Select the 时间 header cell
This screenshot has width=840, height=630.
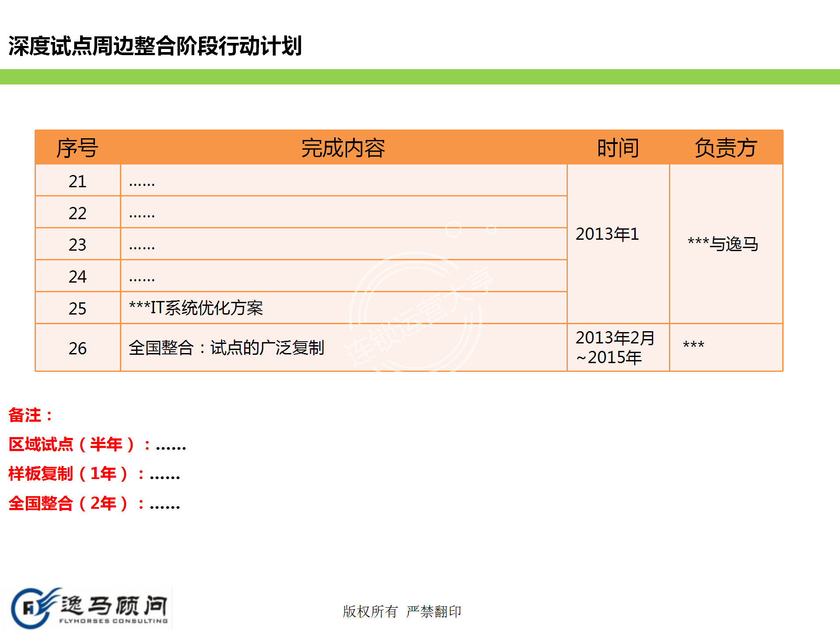coord(618,148)
